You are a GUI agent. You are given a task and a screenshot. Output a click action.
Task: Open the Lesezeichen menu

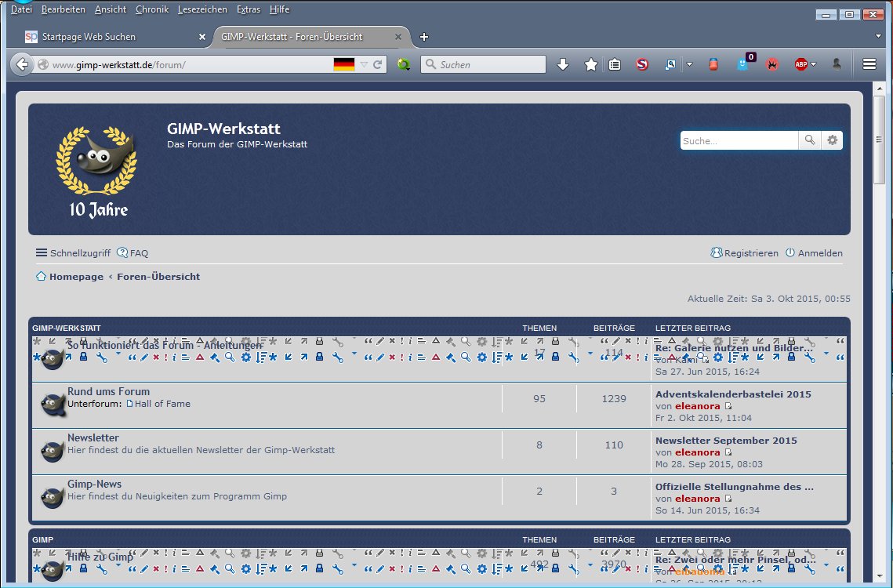202,9
